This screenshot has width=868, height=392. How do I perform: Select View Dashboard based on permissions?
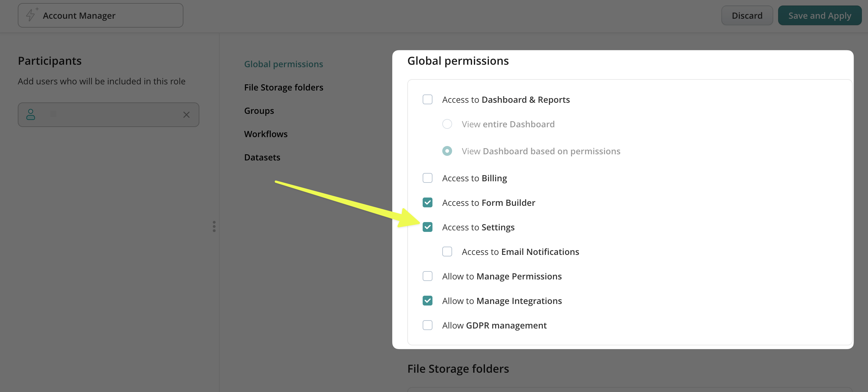(447, 151)
